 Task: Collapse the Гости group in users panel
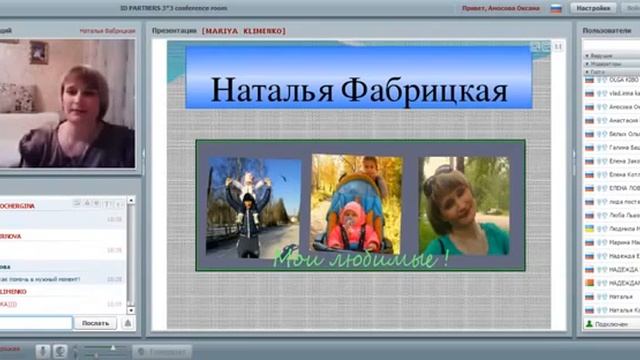[x=612, y=72]
